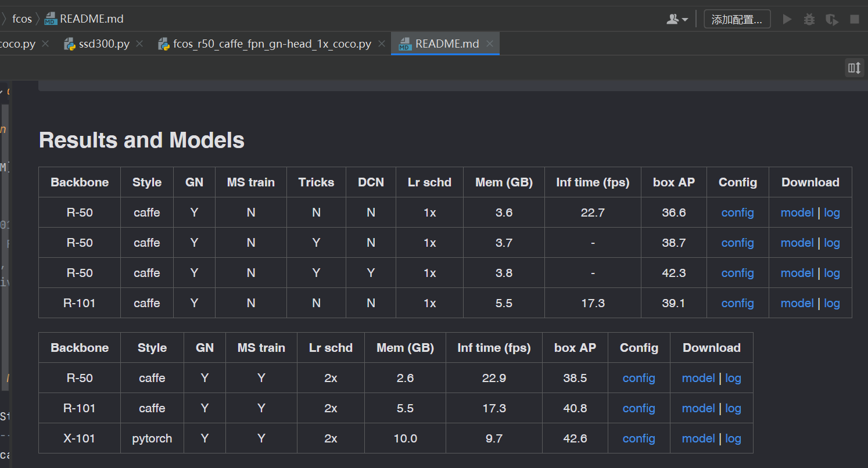The image size is (868, 468).
Task: Open config link for box AP 39.1 row
Action: click(738, 303)
